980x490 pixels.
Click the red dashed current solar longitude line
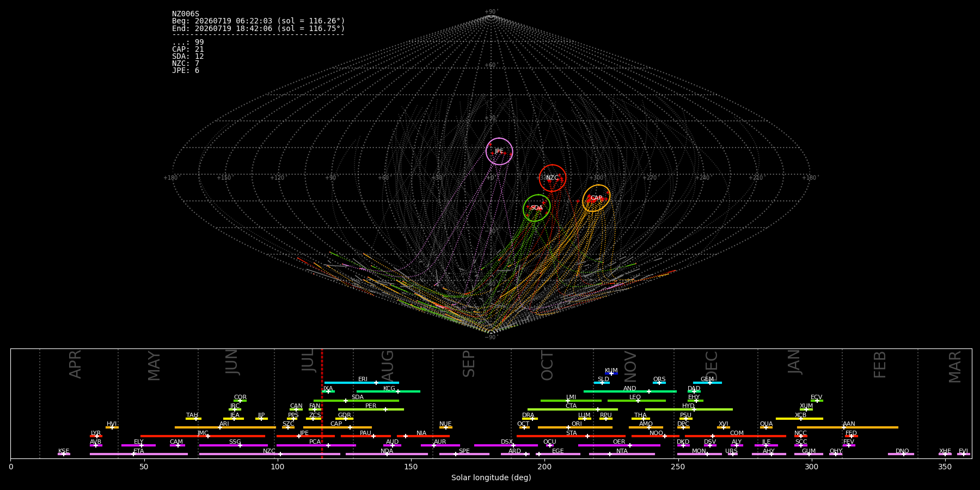pos(322,403)
